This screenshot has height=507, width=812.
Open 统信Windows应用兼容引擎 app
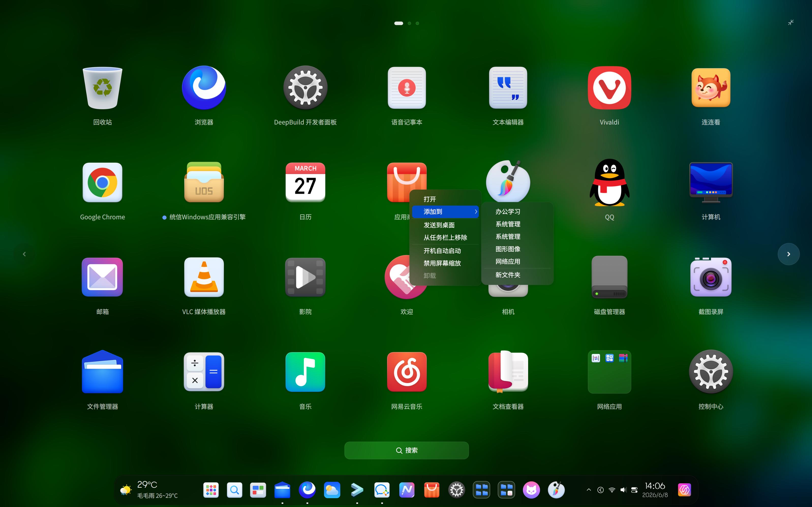(204, 182)
